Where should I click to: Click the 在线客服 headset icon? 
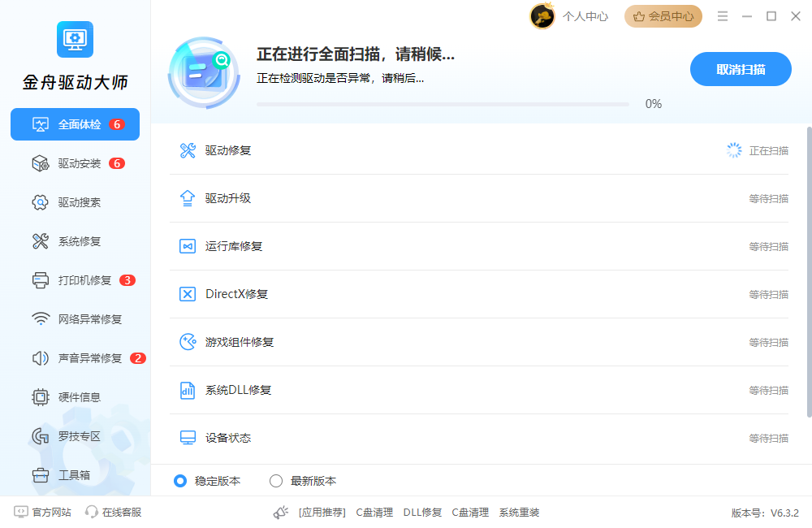92,512
